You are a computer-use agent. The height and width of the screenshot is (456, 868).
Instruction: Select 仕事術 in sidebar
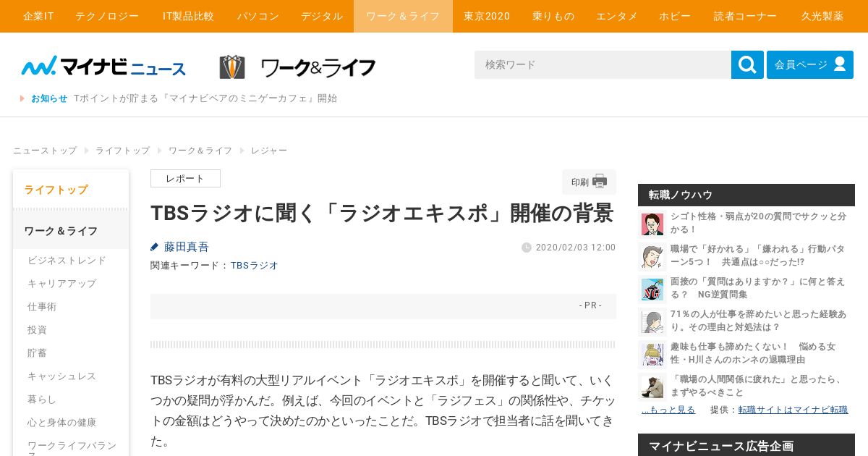tap(42, 307)
